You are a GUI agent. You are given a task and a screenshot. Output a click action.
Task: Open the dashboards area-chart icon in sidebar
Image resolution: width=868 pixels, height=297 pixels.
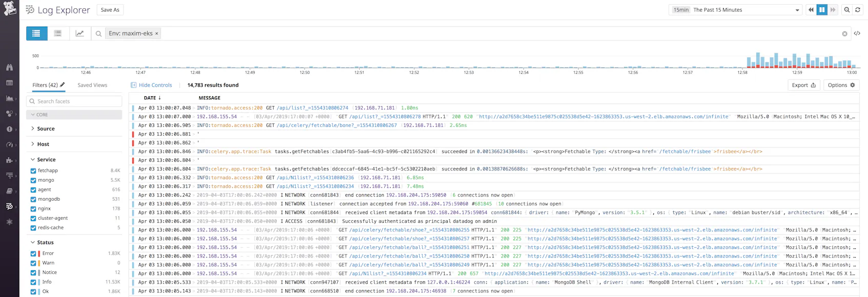[x=9, y=98]
